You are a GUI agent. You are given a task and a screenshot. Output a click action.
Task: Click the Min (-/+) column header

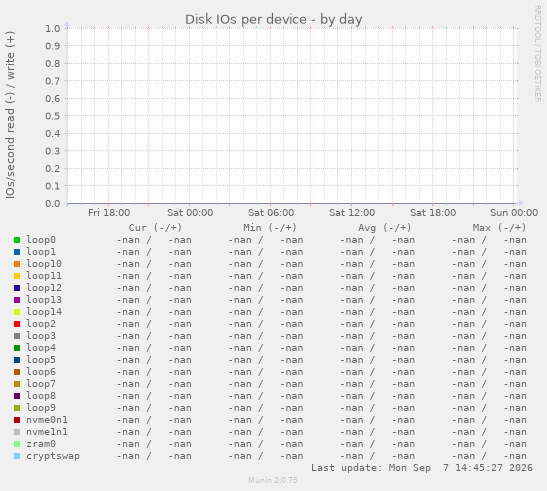pos(270,228)
